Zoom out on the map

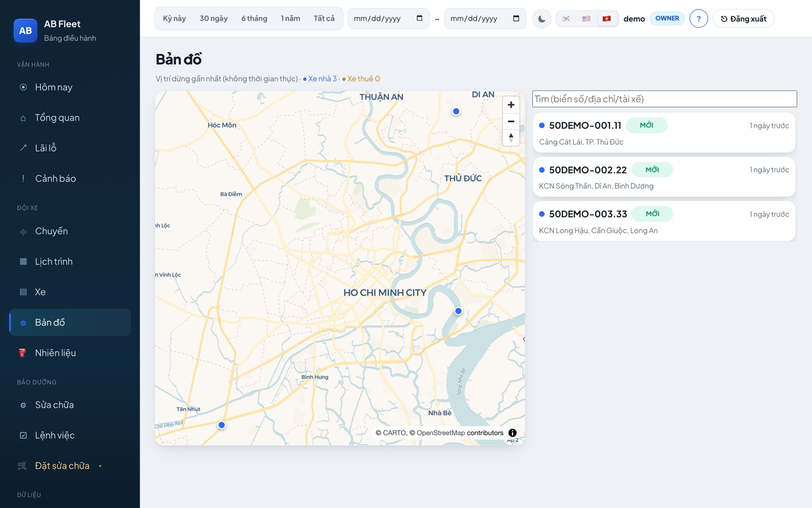click(x=511, y=121)
